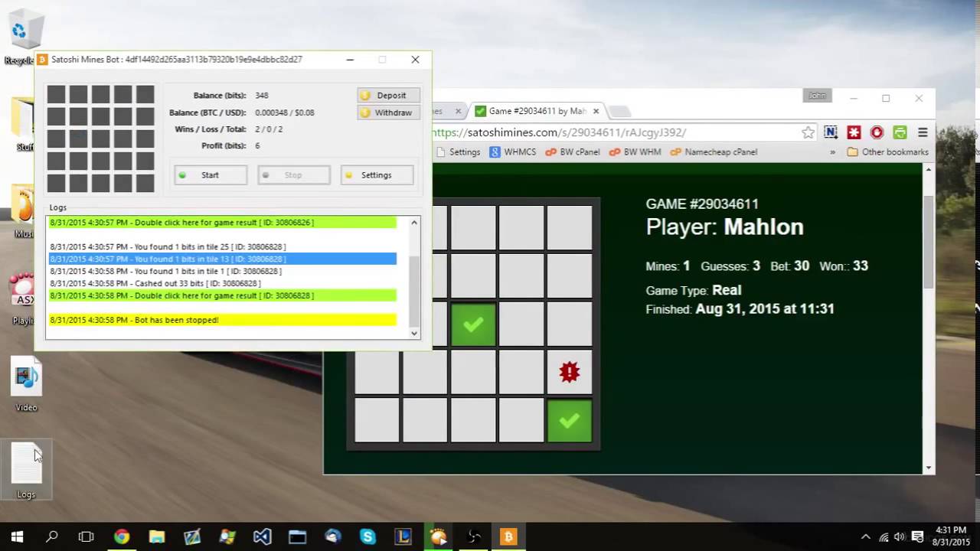Select the Video file on the desktop

pos(26,383)
